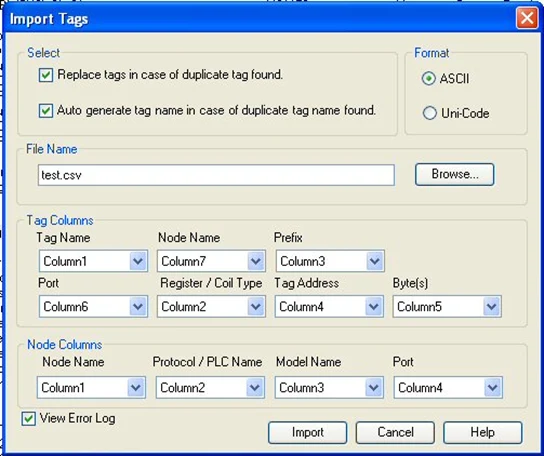Open Help for Import Tags
Screen dimensions: 544x456
coord(483,432)
